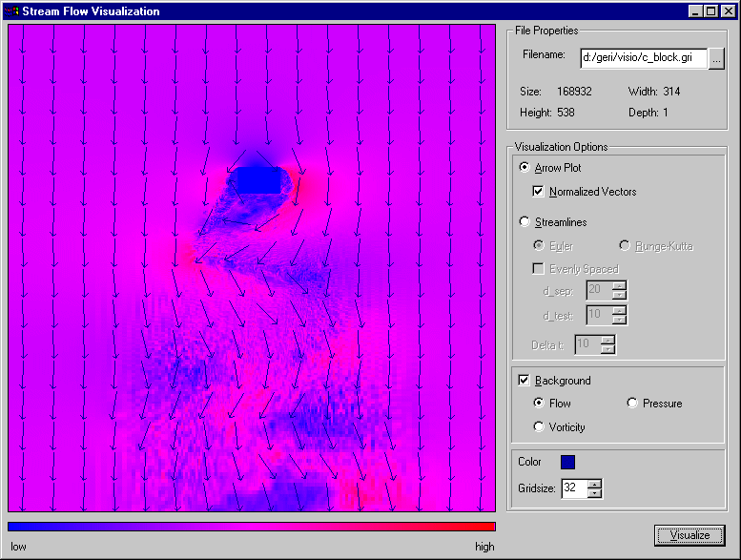The image size is (741, 560).
Task: Click the app icon in the title bar
Action: (11, 11)
